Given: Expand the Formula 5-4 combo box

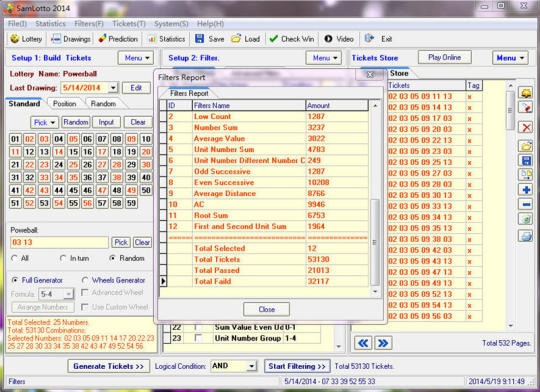Looking at the screenshot, I should pyautogui.click(x=69, y=294).
